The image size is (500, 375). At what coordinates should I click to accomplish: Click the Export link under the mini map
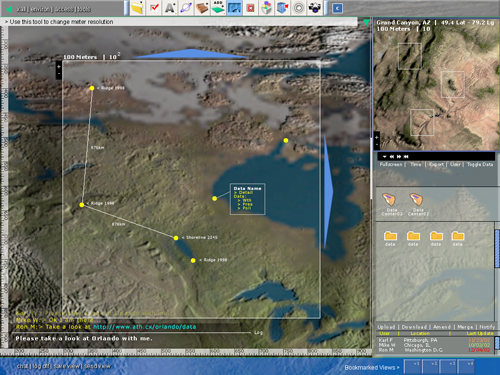436,164
